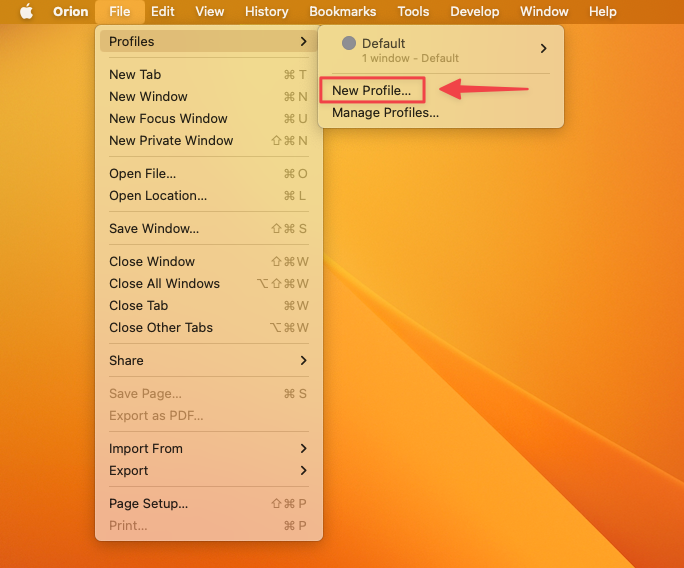Screen dimensions: 684x568
Task: Click Close Other Tabs
Action: click(x=161, y=328)
